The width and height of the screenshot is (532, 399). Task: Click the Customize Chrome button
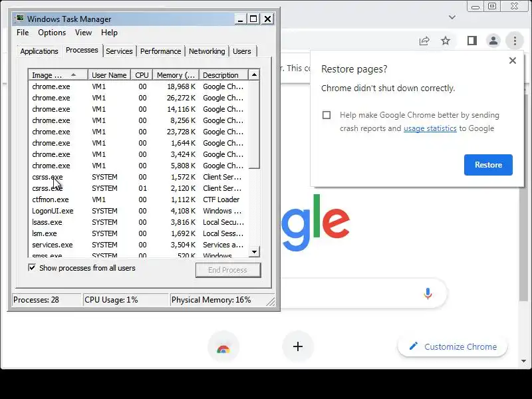tap(452, 346)
